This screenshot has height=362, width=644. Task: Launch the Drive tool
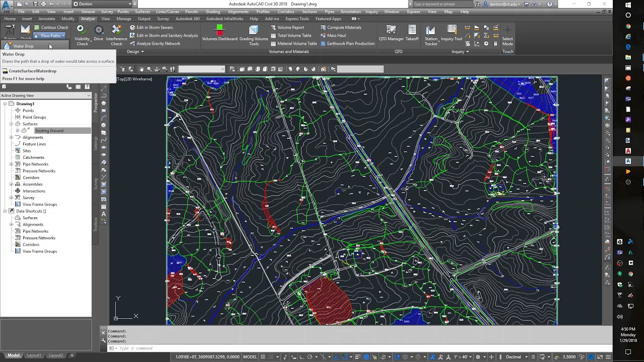99,34
